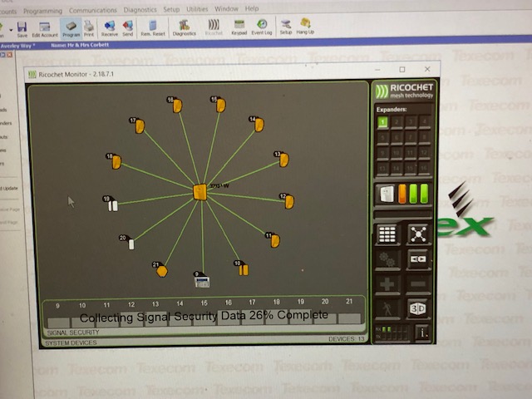Open the Setup menu in menu bar
Viewport: 532px width, 399px height.
171,9
